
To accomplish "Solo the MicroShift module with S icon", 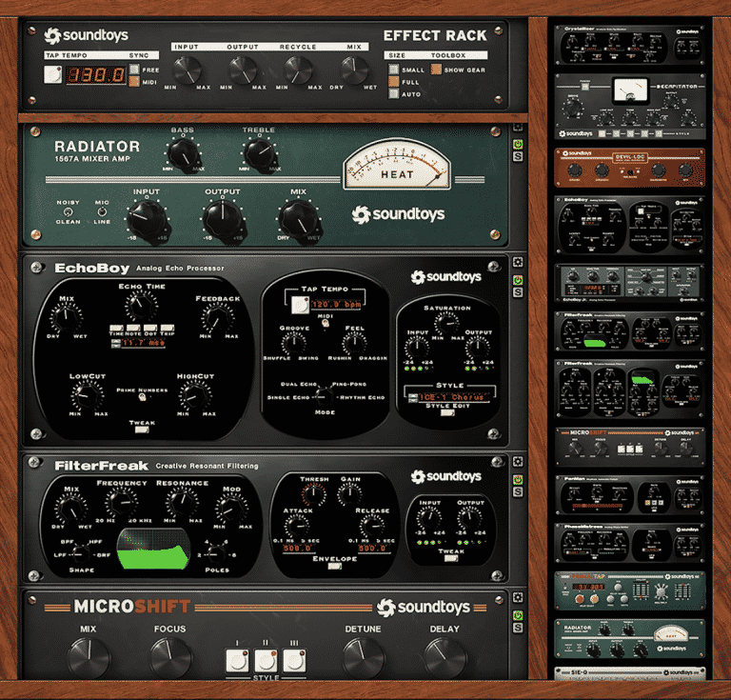I will (518, 628).
